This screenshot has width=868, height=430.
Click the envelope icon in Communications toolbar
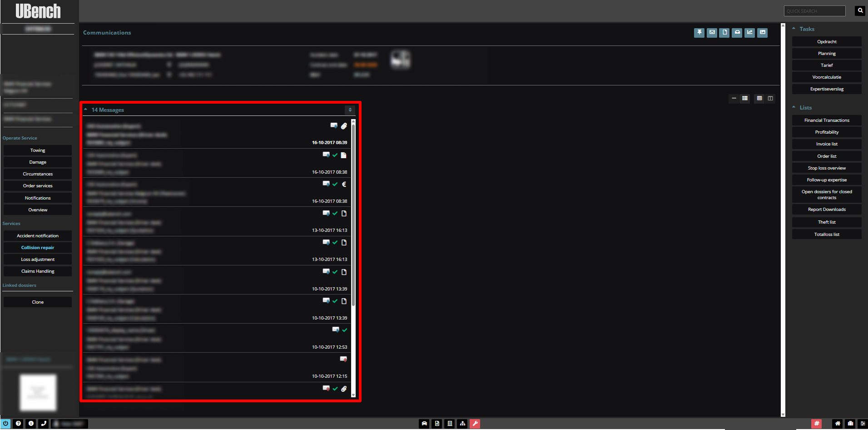tap(712, 33)
